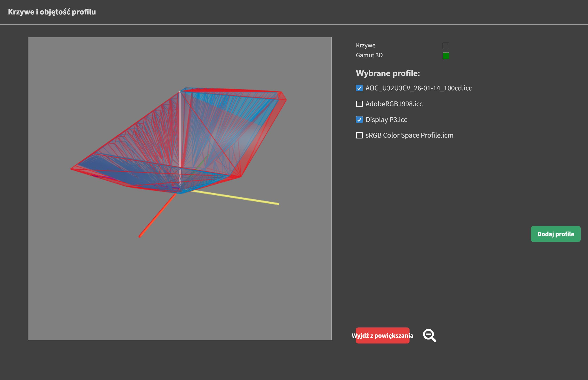The image size is (588, 380).
Task: Click the Gamut 3D label text
Action: pos(369,55)
